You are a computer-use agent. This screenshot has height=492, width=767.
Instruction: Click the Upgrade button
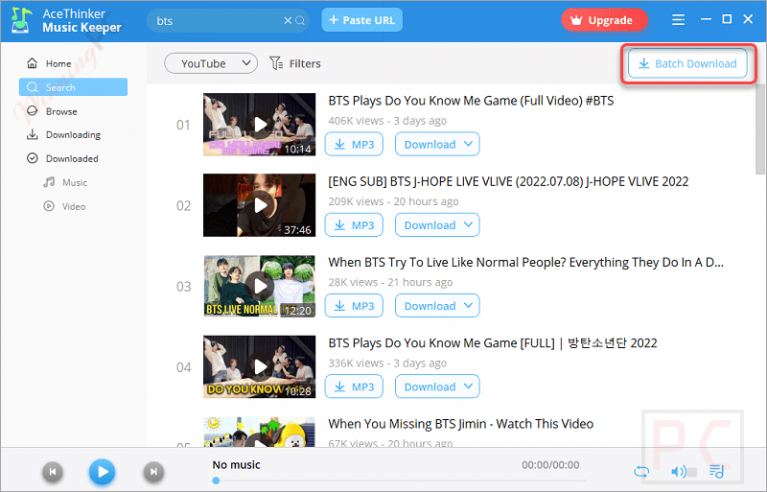coord(604,20)
